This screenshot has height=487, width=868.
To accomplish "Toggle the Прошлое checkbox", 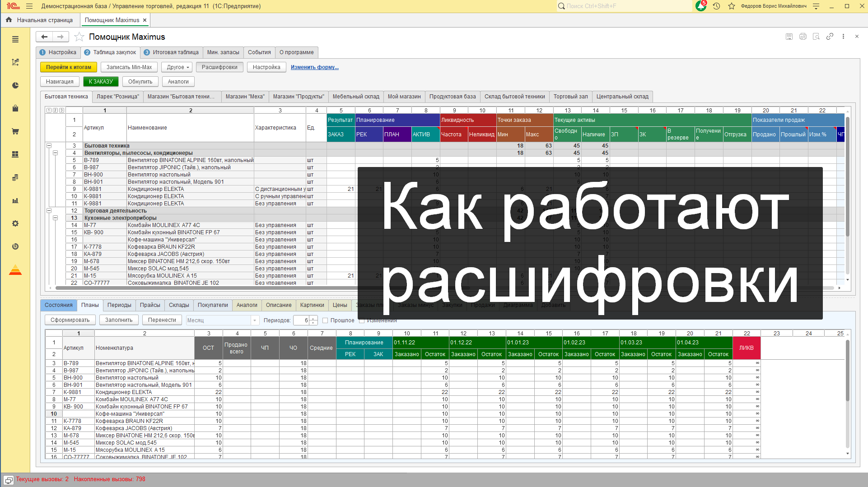I will [325, 320].
